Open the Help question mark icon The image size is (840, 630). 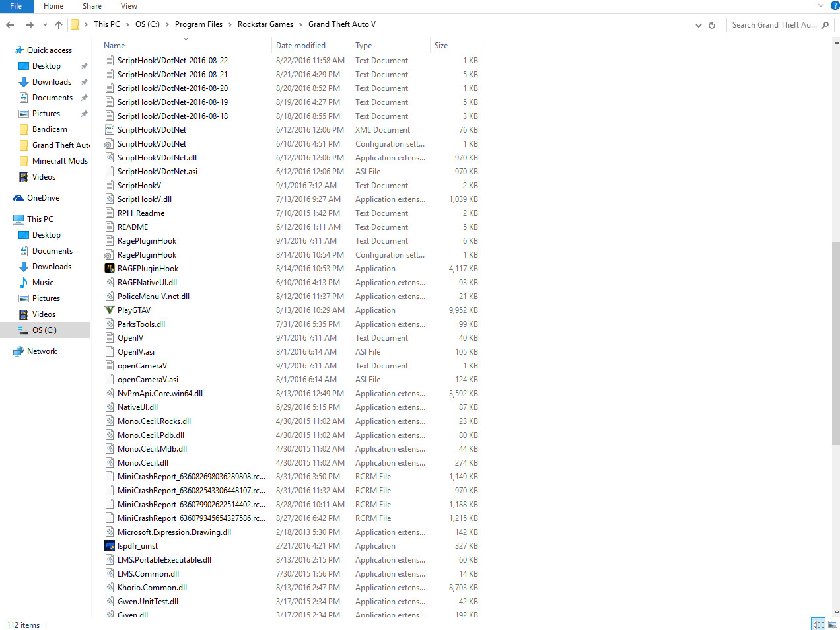point(835,5)
